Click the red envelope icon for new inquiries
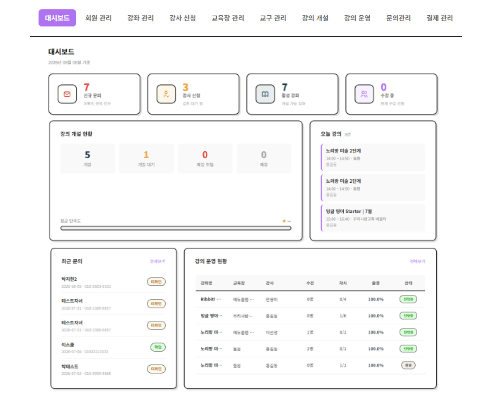 [x=67, y=94]
